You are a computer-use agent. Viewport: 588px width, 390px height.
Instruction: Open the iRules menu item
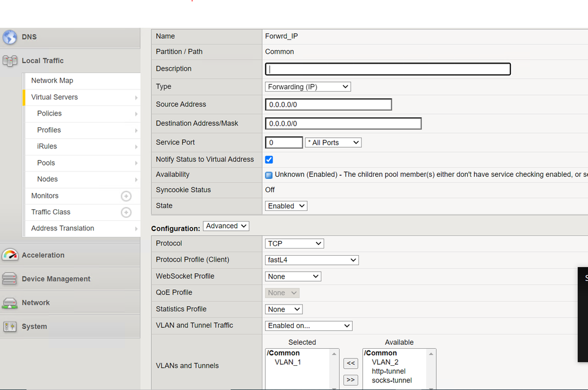[47, 146]
